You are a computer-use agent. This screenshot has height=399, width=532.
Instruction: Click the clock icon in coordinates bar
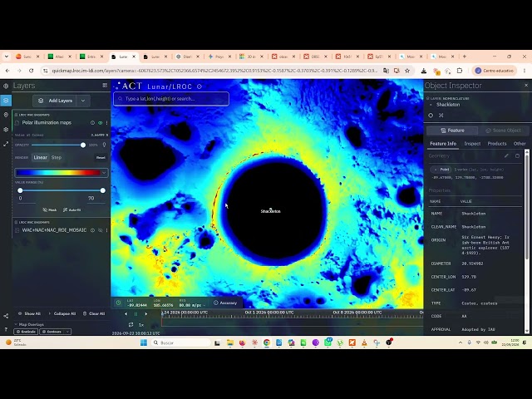coord(118,303)
